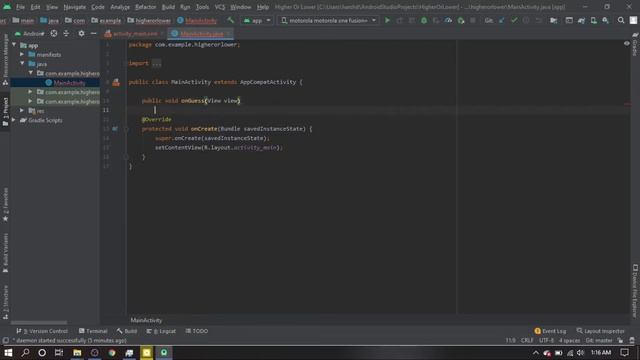Hide the Project panel with minus icon

click(93, 33)
